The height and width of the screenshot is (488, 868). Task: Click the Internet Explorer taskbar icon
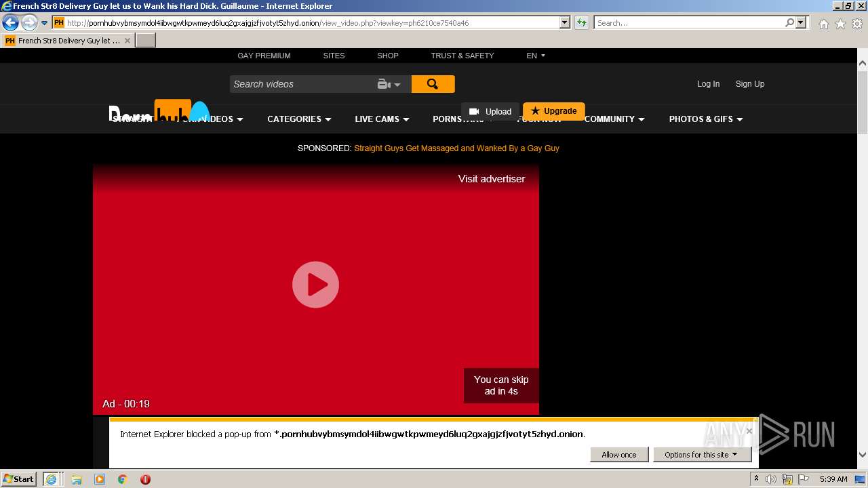tap(51, 479)
